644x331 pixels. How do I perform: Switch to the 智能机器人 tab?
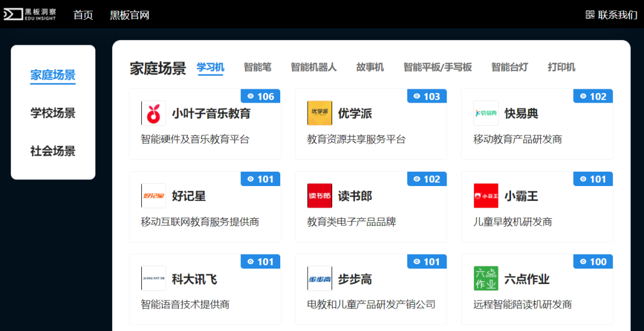pos(314,67)
